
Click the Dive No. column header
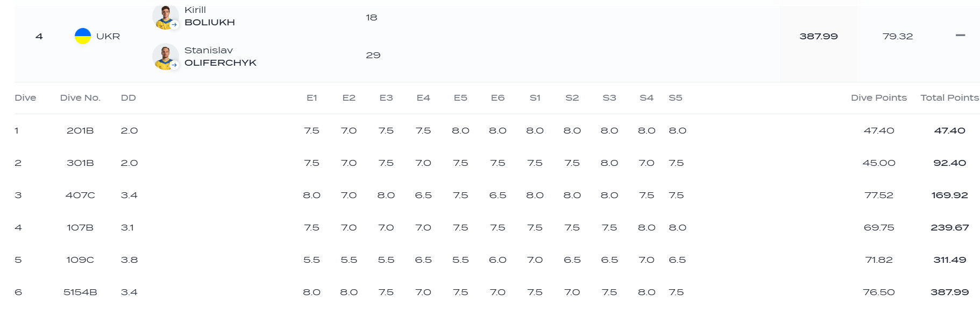tap(80, 97)
